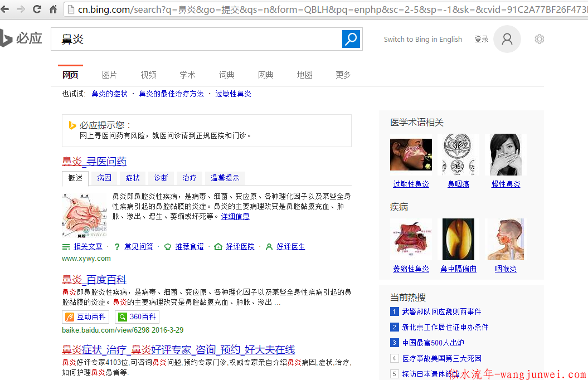Click the 过敏性鼻炎 sidebar text link
Viewport: 588px width, 380px height.
(x=411, y=184)
